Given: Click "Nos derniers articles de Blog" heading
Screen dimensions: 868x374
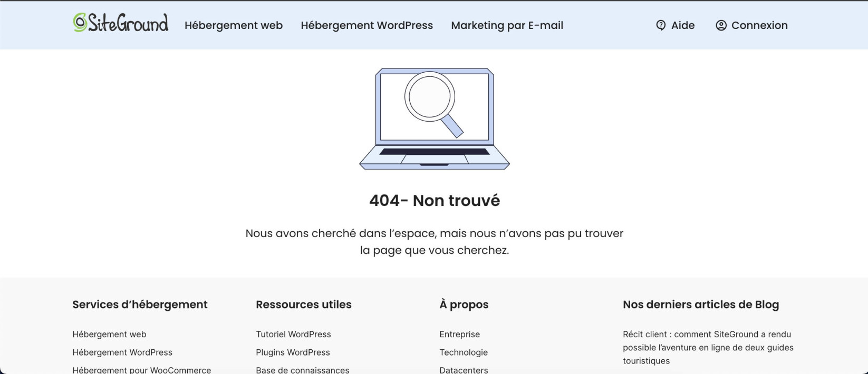Looking at the screenshot, I should coord(701,304).
